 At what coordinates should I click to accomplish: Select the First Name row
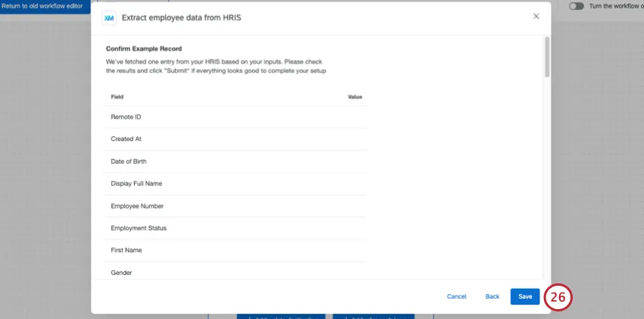click(x=235, y=251)
